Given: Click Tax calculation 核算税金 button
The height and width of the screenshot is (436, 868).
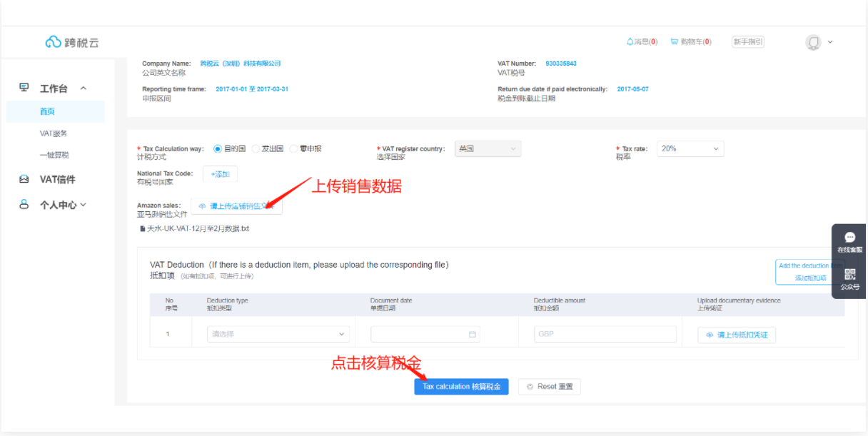Looking at the screenshot, I should (461, 386).
